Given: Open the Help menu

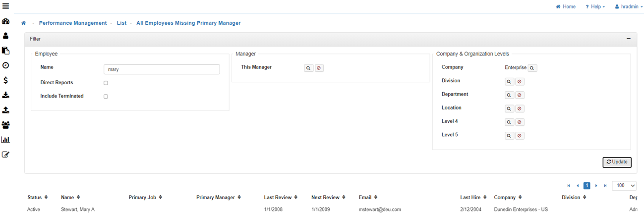Looking at the screenshot, I should click(x=595, y=7).
